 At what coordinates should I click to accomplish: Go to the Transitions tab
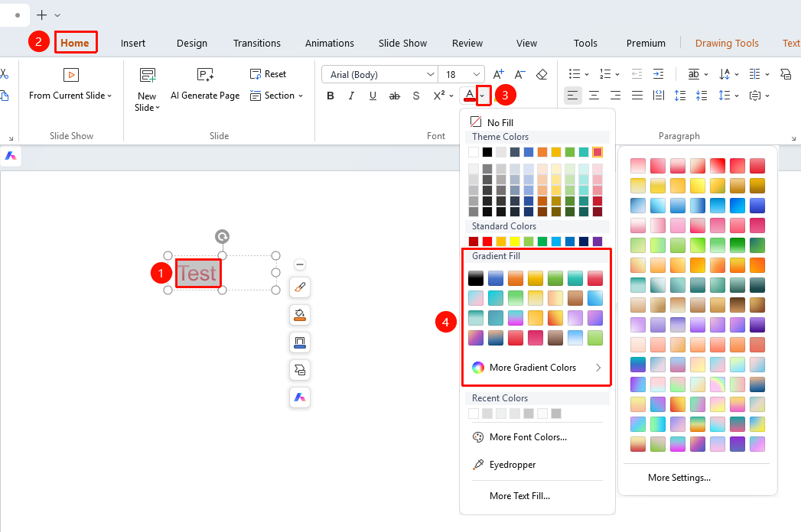pyautogui.click(x=257, y=44)
